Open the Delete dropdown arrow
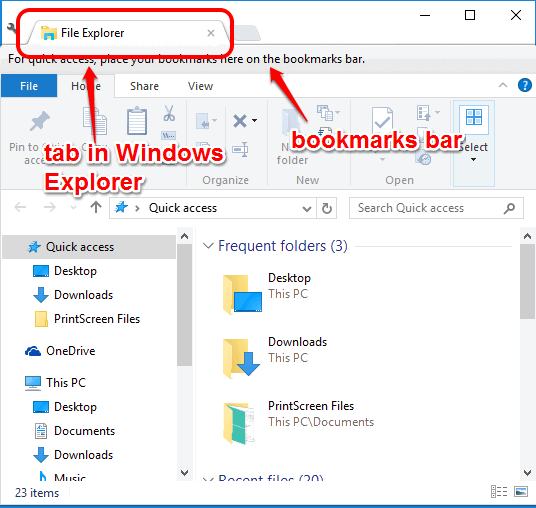The height and width of the screenshot is (508, 536). [255, 120]
